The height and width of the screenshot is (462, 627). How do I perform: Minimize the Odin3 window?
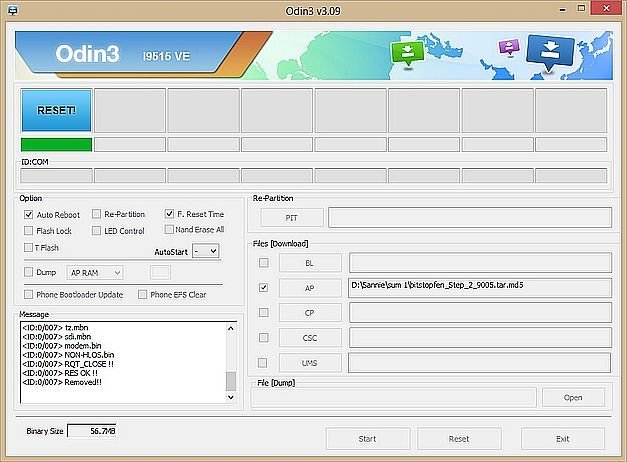pos(562,9)
